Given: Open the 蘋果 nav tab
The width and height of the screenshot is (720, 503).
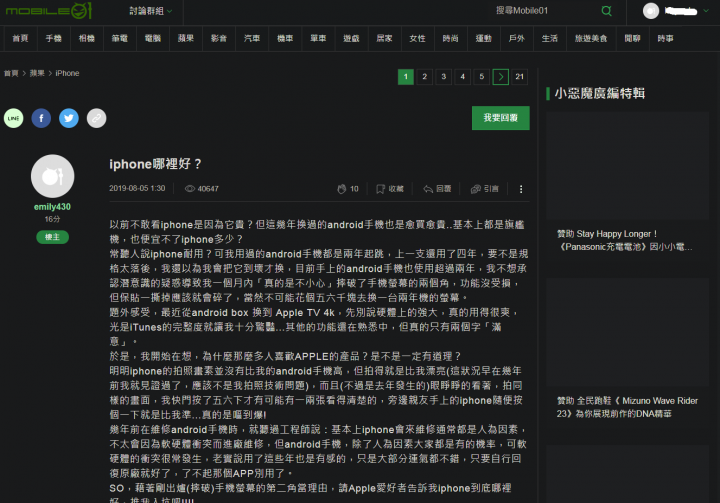Looking at the screenshot, I should (186, 38).
